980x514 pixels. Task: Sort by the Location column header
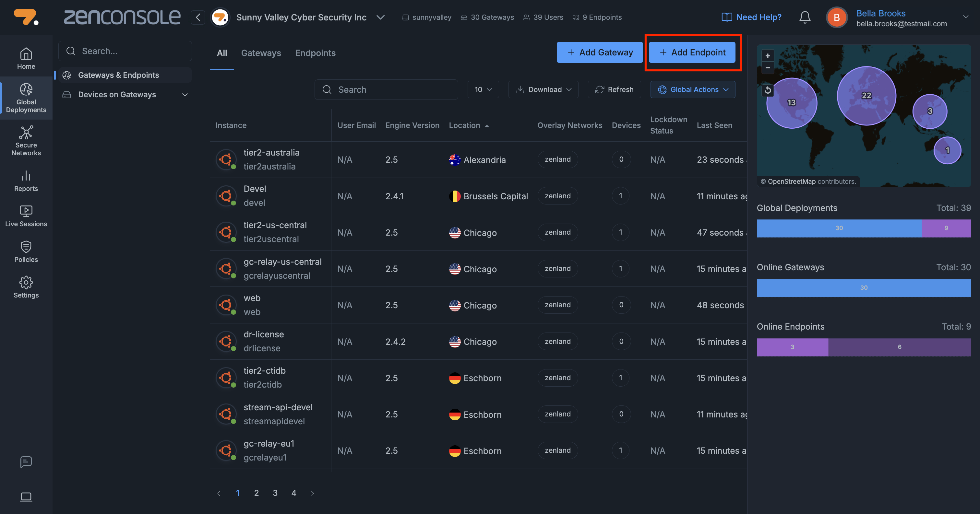[468, 125]
